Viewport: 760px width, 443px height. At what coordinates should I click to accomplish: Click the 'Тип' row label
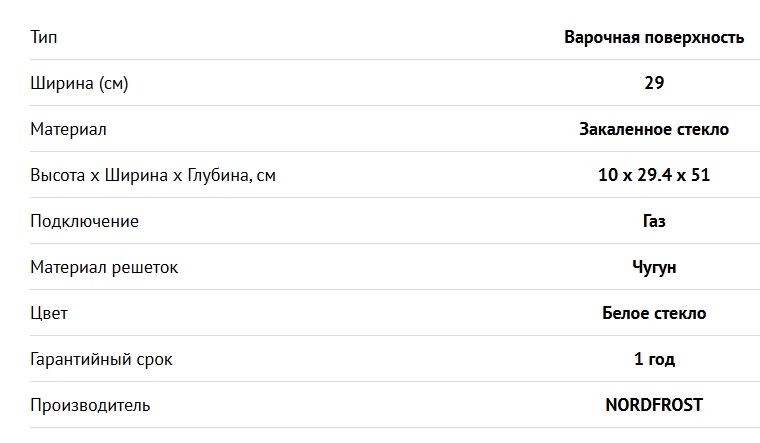click(x=44, y=37)
